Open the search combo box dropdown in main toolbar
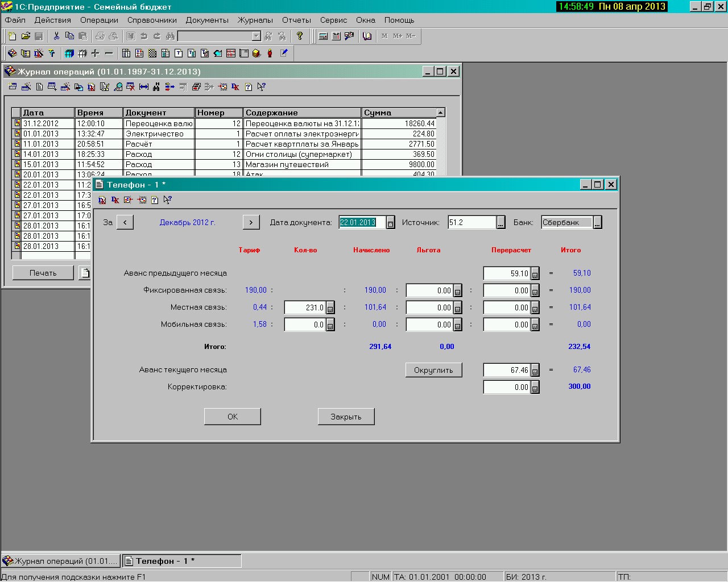This screenshot has width=728, height=582. coord(256,36)
